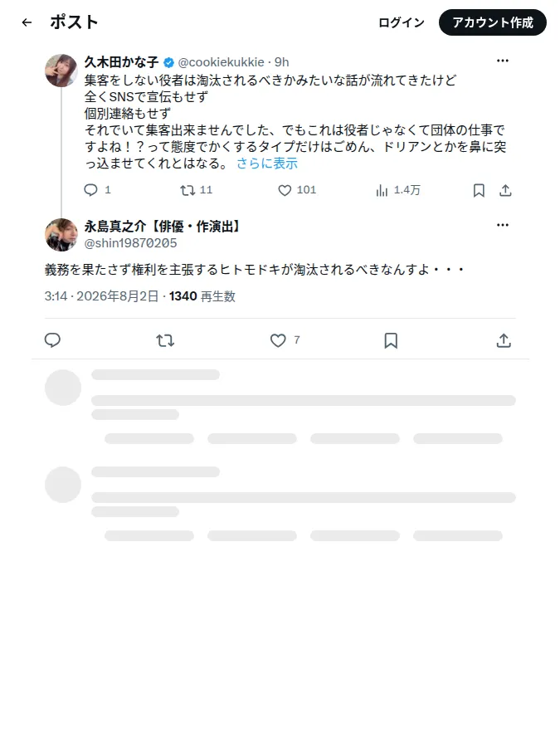This screenshot has width=560, height=747.
Task: Repost 永島真之介's main post
Action: pos(165,340)
